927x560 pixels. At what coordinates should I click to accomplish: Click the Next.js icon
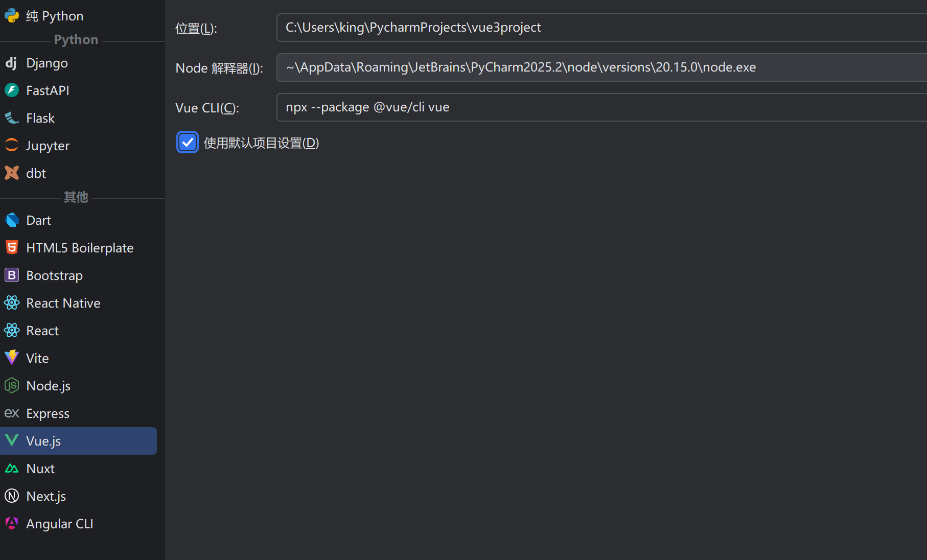point(12,496)
